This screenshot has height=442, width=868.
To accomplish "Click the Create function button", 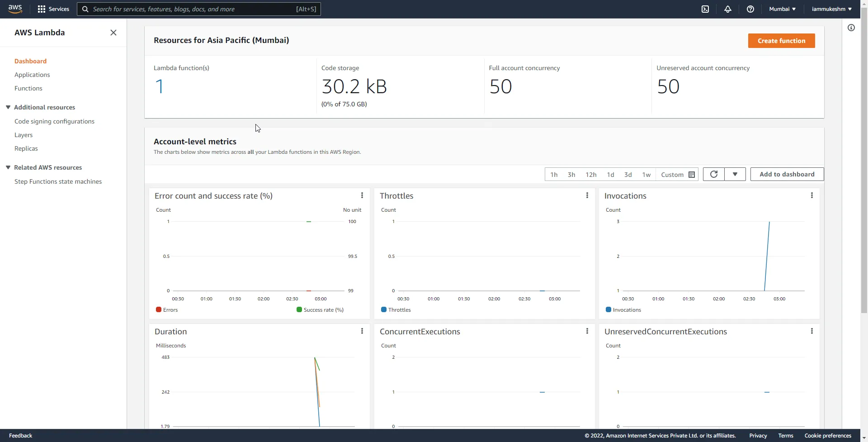I will click(781, 41).
